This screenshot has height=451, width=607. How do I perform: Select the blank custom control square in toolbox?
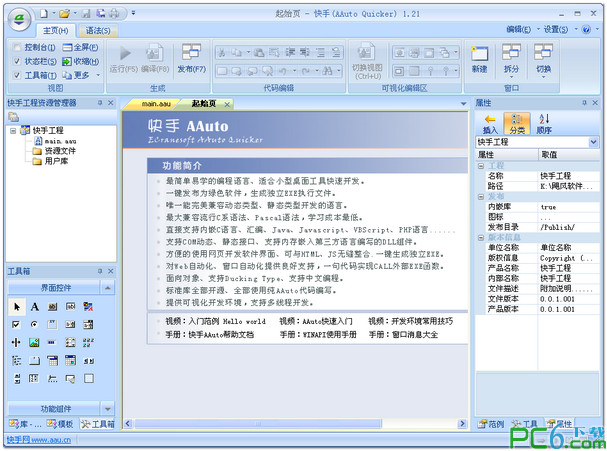pyautogui.click(x=89, y=378)
